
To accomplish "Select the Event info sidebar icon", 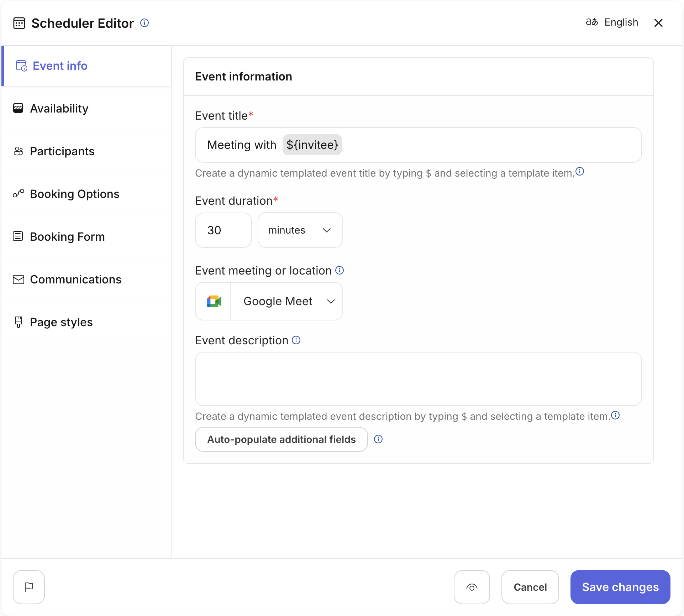I will (x=20, y=66).
